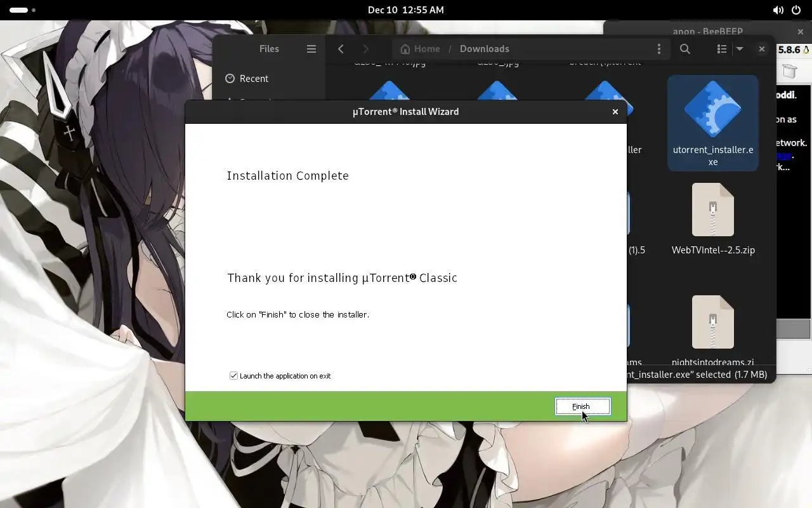Click the power icon in top bar

pyautogui.click(x=797, y=10)
